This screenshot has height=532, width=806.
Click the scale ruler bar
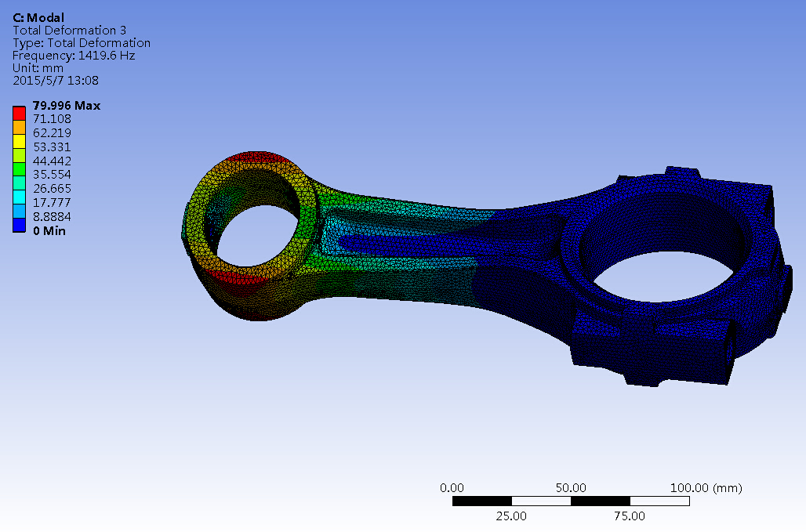pyautogui.click(x=571, y=501)
